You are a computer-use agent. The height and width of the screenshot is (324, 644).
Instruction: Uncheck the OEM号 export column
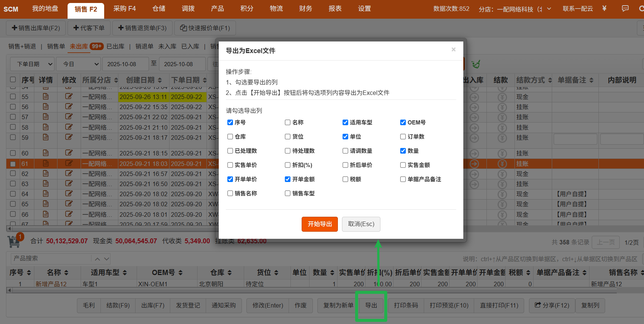click(x=403, y=123)
